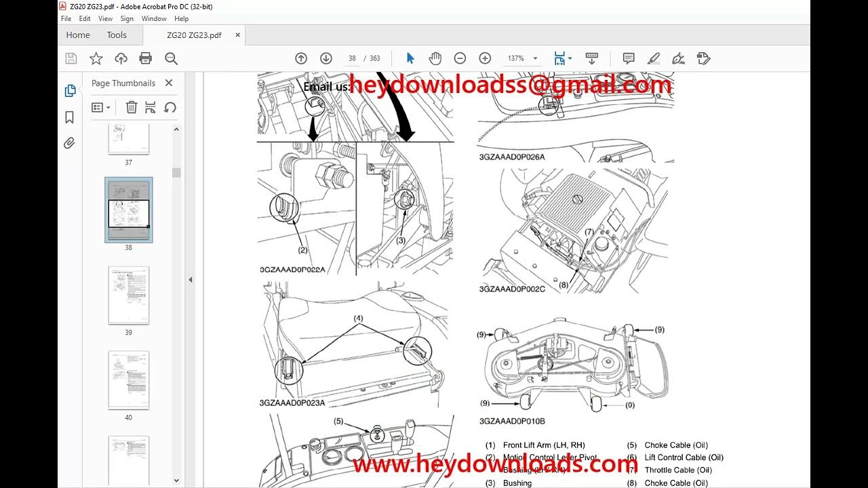Open the Bookmarks panel
The height and width of the screenshot is (488, 868).
pos(69,117)
